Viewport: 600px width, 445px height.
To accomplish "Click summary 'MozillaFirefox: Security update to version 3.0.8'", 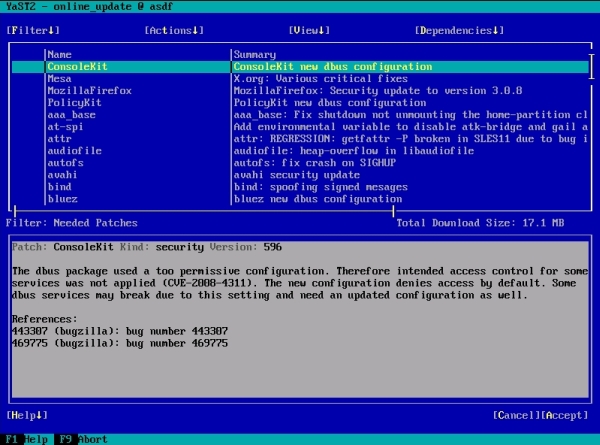I will point(378,91).
